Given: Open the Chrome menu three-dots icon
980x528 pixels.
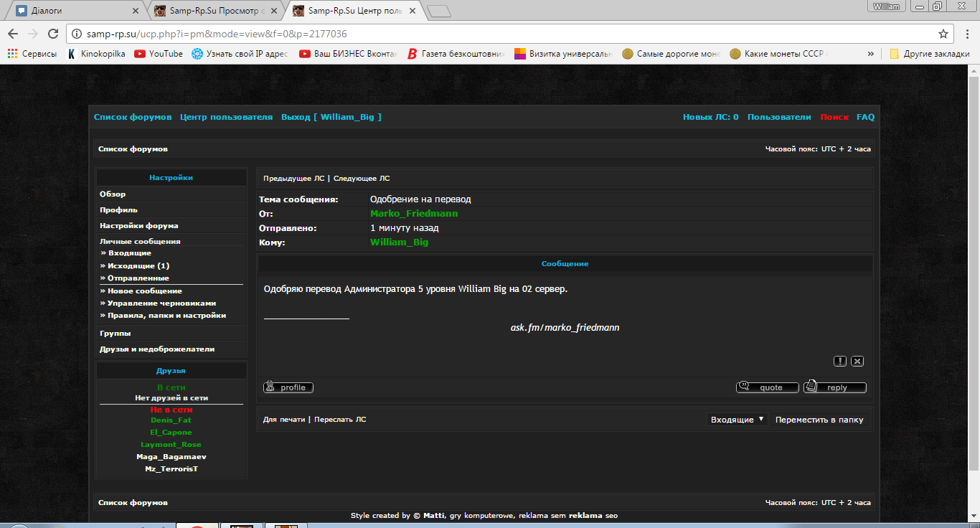Looking at the screenshot, I should coord(966,34).
